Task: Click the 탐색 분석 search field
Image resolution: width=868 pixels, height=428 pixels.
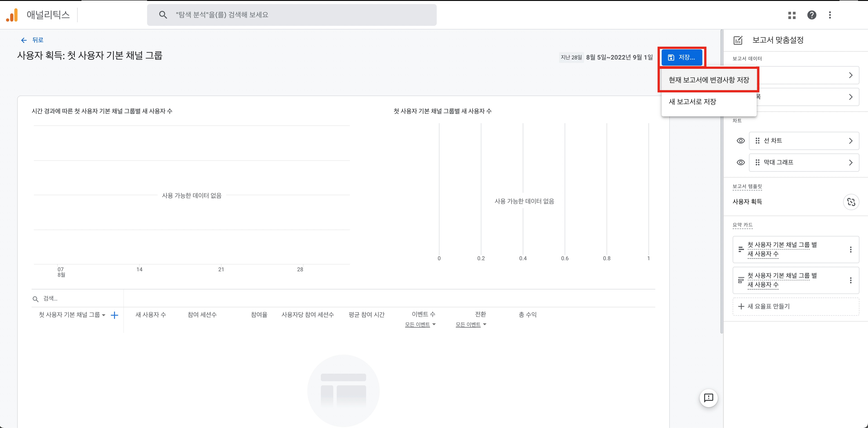Action: 292,15
